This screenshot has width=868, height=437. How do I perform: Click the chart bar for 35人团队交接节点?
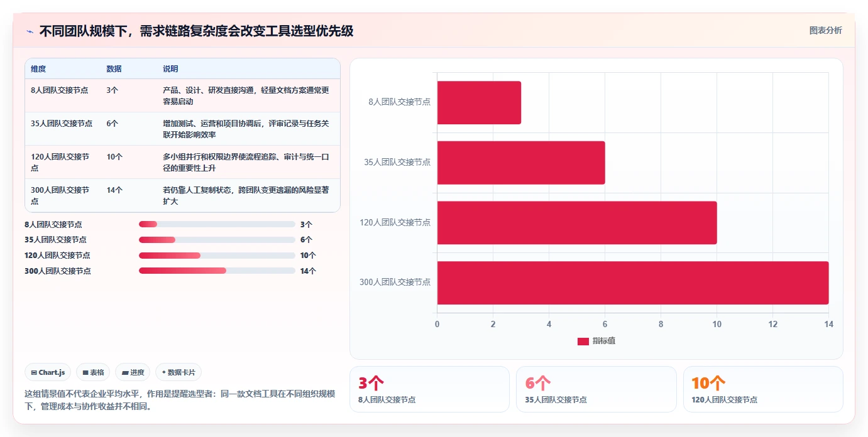[521, 163]
